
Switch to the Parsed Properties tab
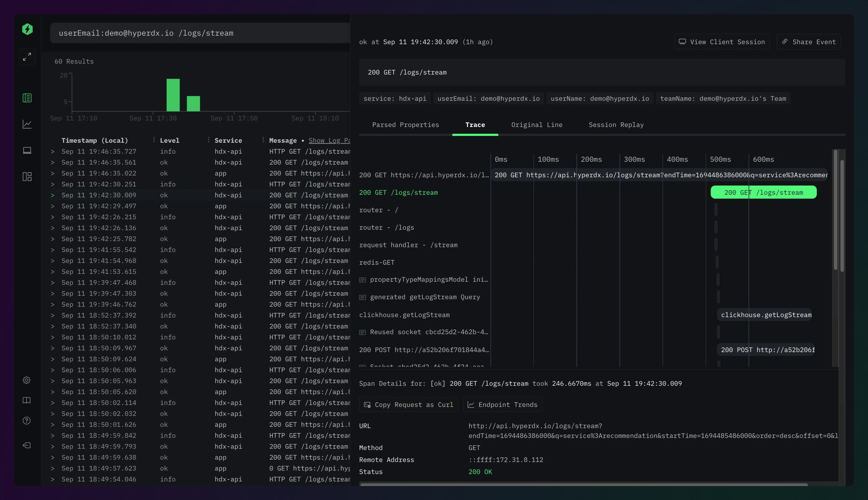406,125
